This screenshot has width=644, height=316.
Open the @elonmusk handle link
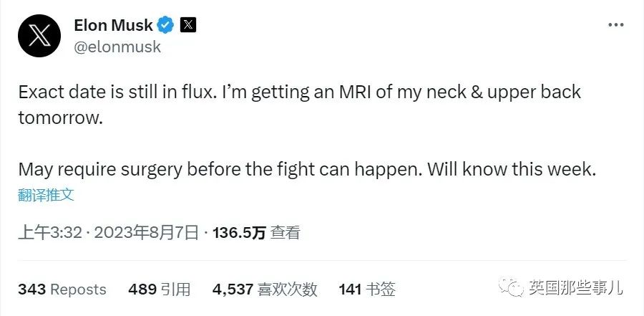[117, 47]
